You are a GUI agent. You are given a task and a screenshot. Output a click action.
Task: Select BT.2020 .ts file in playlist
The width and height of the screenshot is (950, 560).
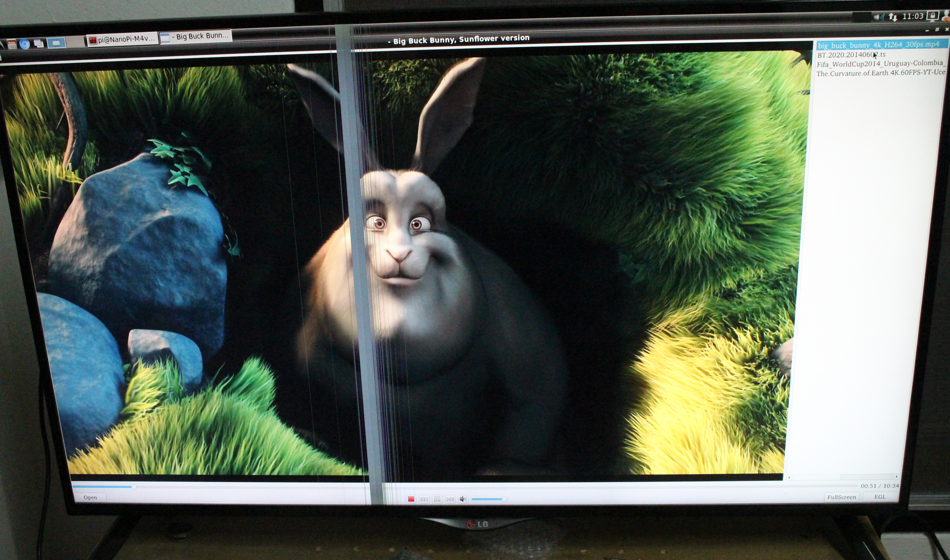click(x=851, y=55)
